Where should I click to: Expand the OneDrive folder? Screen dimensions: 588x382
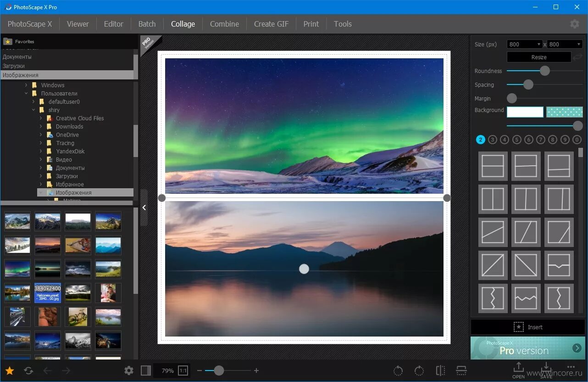coord(40,135)
